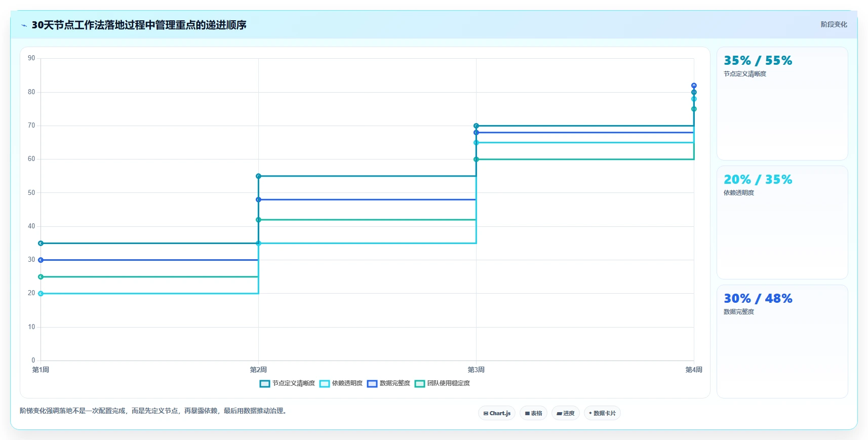
Task: Open the 35% / 55% 节点定义清晰度 card
Action: [782, 104]
